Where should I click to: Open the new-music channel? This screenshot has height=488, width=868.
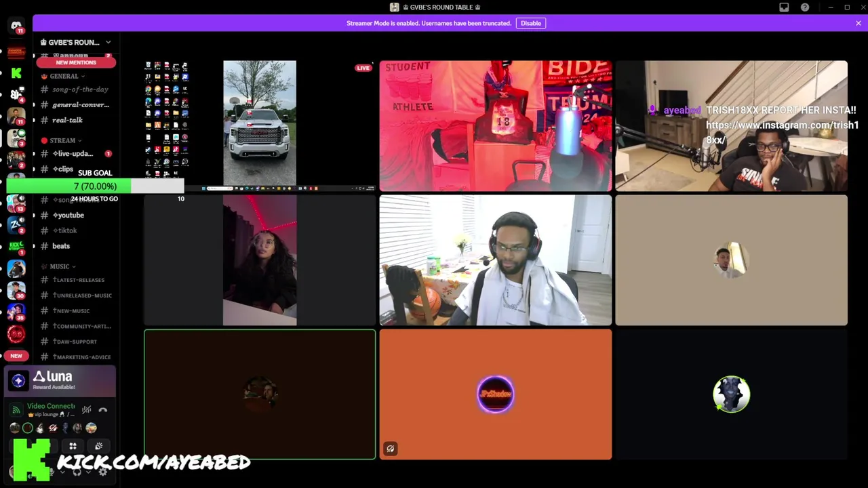pos(76,311)
